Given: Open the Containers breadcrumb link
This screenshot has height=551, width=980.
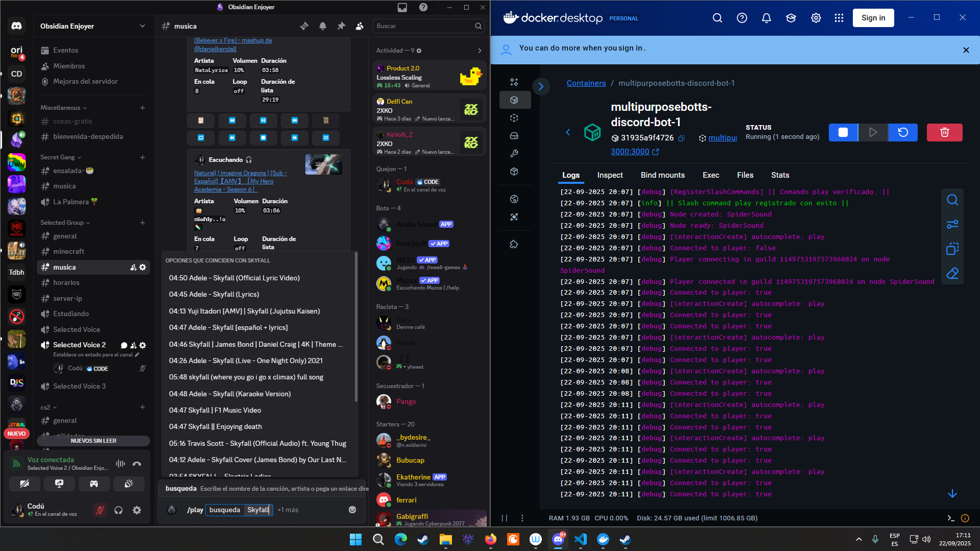Looking at the screenshot, I should tap(586, 83).
